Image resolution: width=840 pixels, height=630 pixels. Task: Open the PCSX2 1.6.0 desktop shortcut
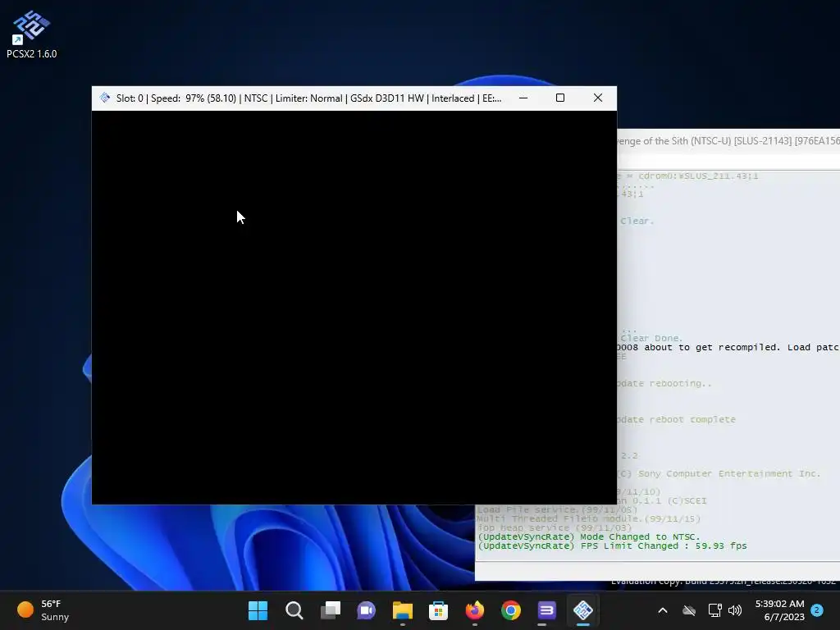pos(31,34)
